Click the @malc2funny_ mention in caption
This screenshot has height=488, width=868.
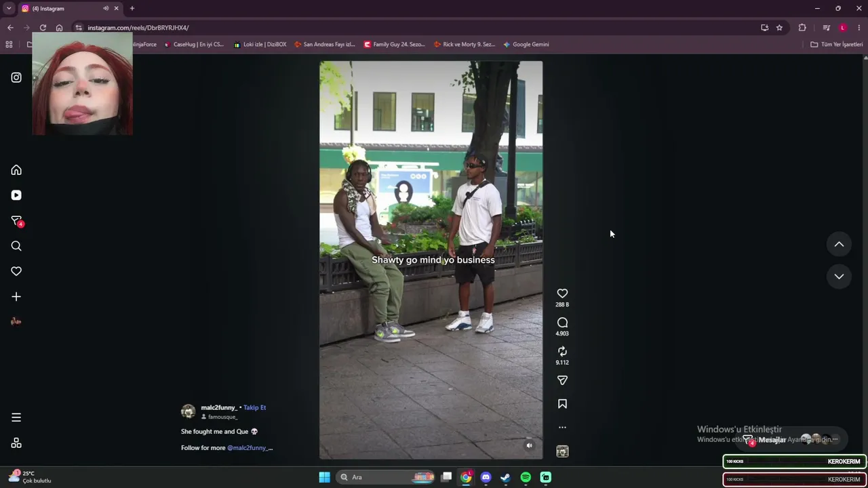(x=250, y=447)
